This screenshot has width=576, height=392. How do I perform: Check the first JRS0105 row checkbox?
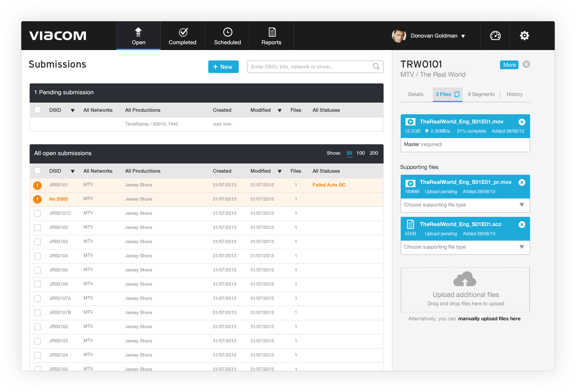click(x=38, y=270)
